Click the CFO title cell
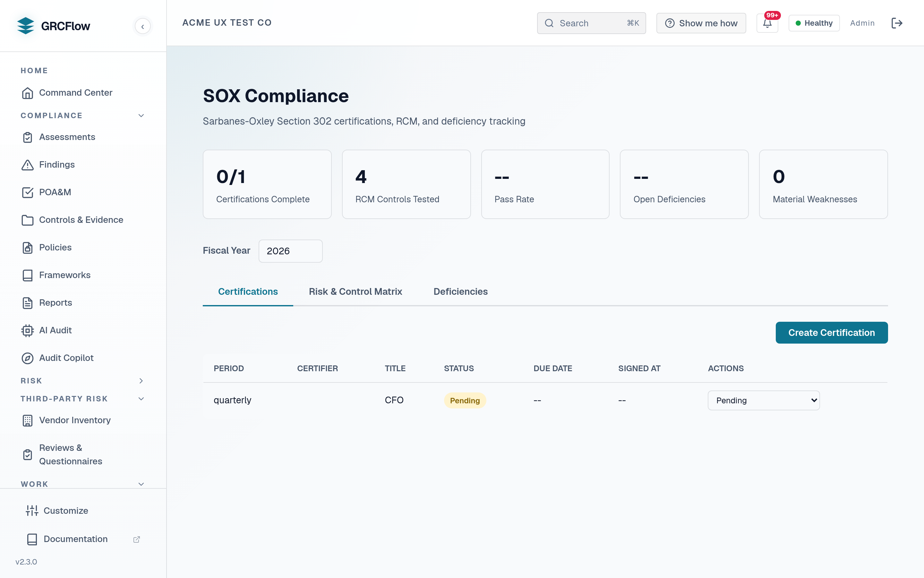Screen dimensions: 924x578 (x=394, y=400)
